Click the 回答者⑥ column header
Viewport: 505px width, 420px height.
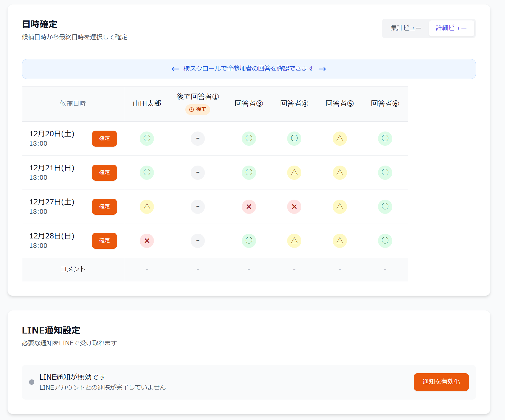click(x=385, y=103)
